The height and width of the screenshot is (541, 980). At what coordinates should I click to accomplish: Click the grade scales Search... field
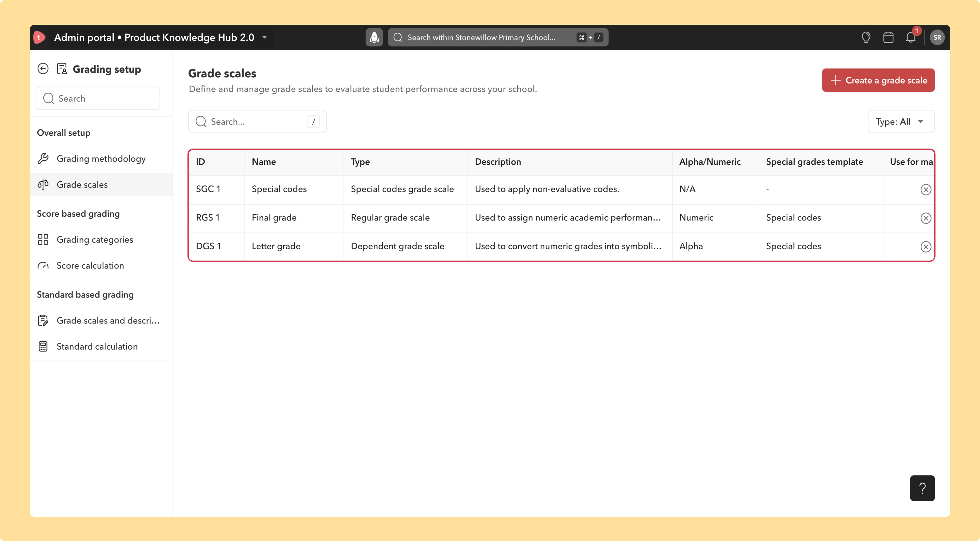click(x=257, y=121)
